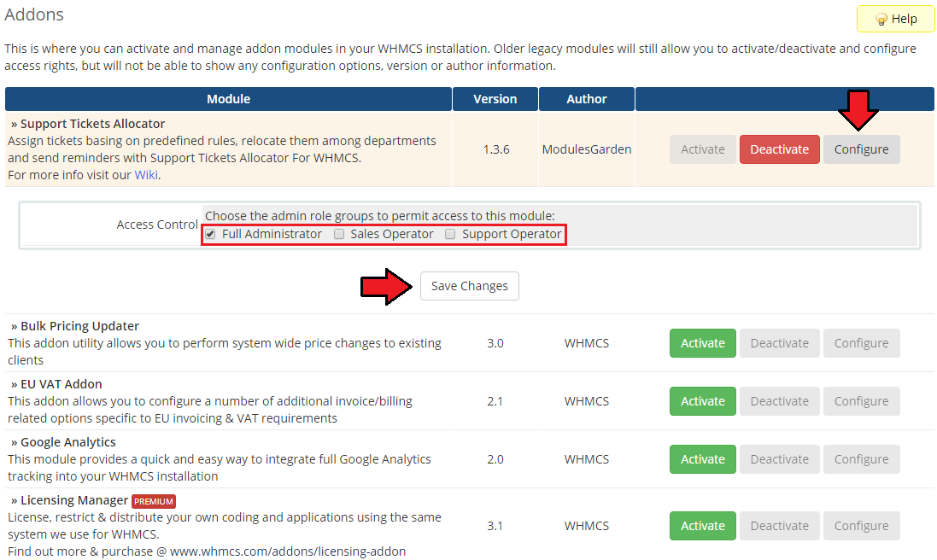Activate the Google Analytics module

pos(703,459)
